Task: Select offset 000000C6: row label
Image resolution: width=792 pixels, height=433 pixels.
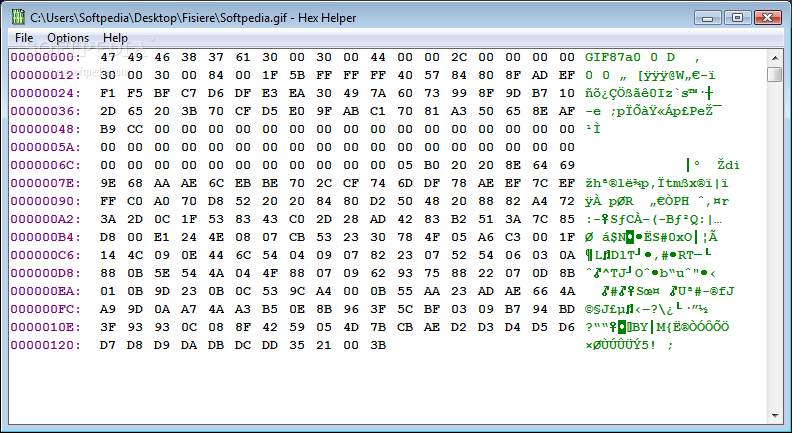Action: (x=45, y=255)
